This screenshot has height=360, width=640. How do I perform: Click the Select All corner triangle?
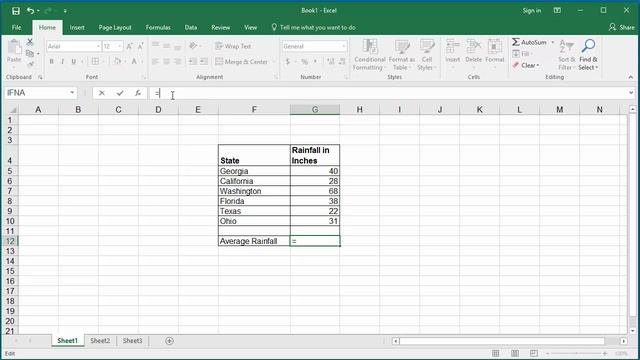pos(12,110)
